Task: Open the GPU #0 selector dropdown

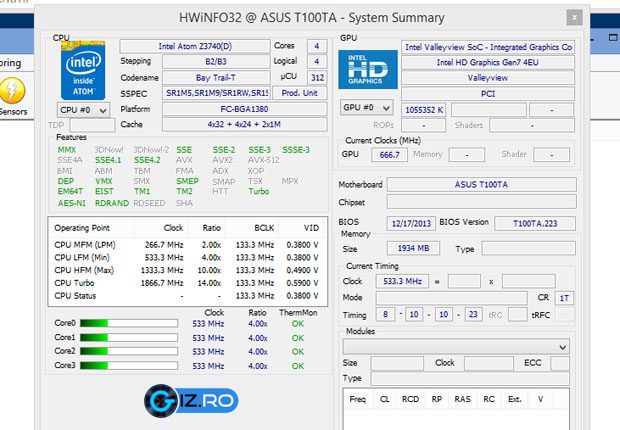Action: pyautogui.click(x=366, y=108)
